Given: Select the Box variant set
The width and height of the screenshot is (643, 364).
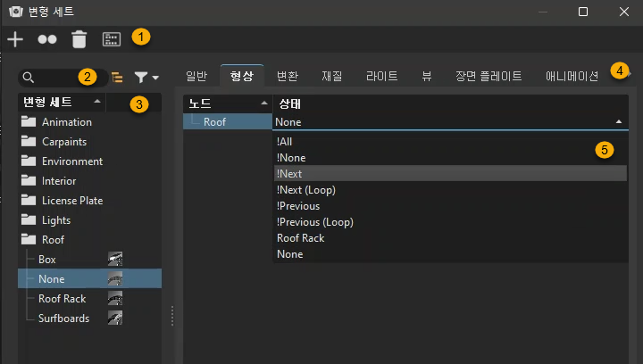Looking at the screenshot, I should point(47,260).
